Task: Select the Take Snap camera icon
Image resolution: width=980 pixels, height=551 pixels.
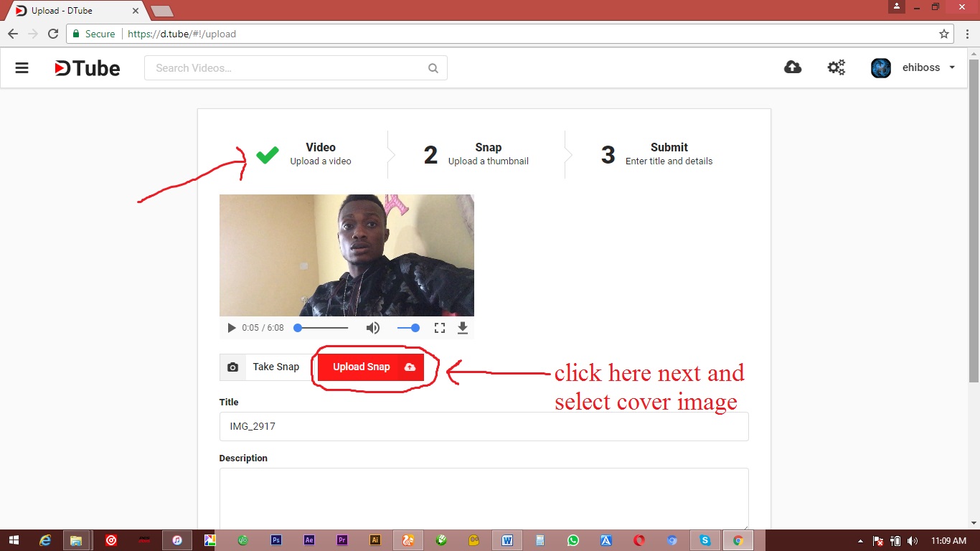Action: point(232,367)
